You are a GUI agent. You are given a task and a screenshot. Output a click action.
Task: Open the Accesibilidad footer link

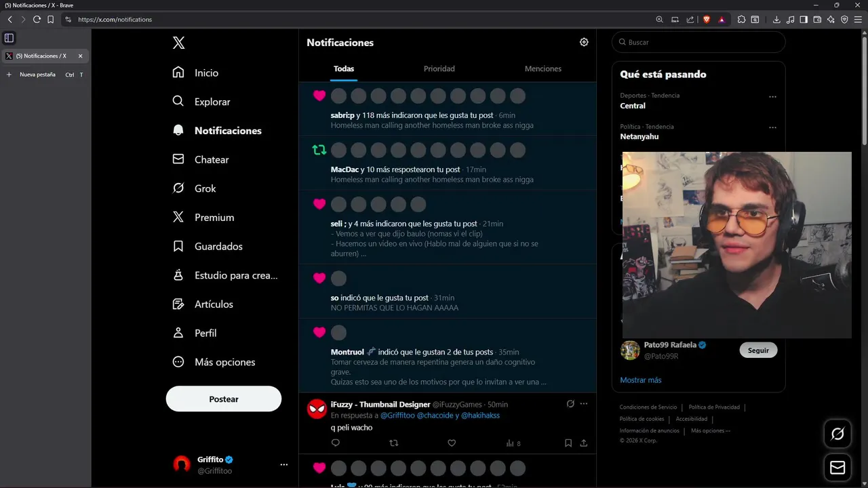[692, 419]
